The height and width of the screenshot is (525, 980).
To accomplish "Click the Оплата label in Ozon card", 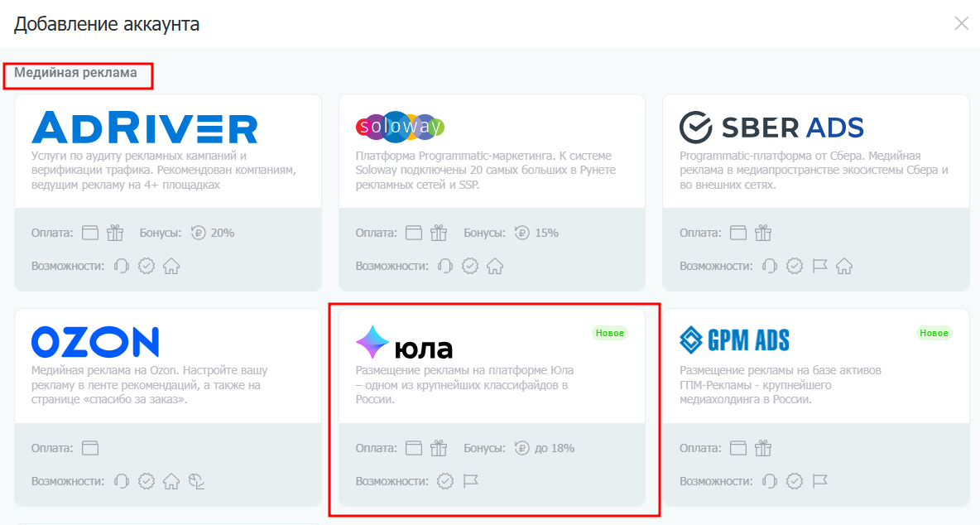I will point(52,448).
